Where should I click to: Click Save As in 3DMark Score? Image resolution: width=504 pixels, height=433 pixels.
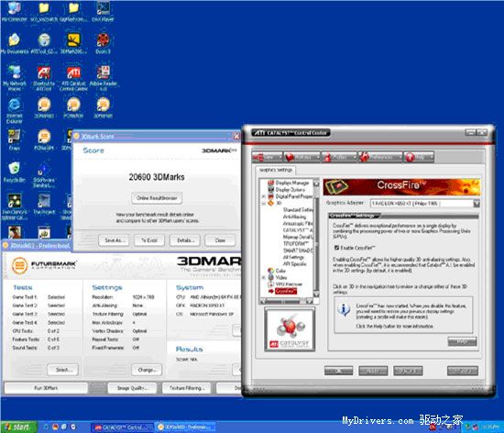click(114, 240)
